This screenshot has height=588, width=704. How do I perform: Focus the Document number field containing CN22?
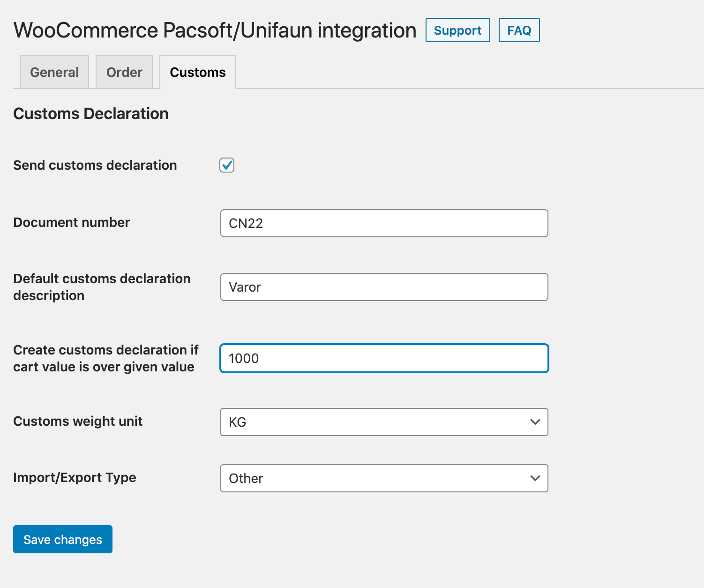click(x=384, y=223)
